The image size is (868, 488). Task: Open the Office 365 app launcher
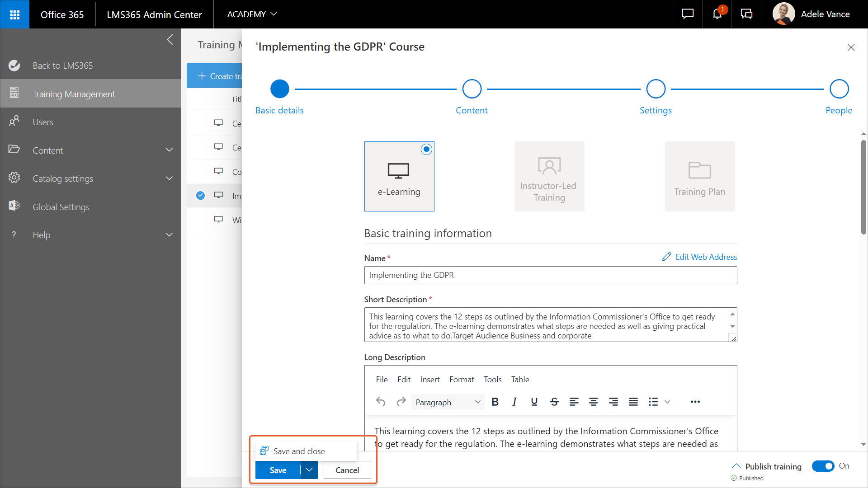pyautogui.click(x=14, y=14)
